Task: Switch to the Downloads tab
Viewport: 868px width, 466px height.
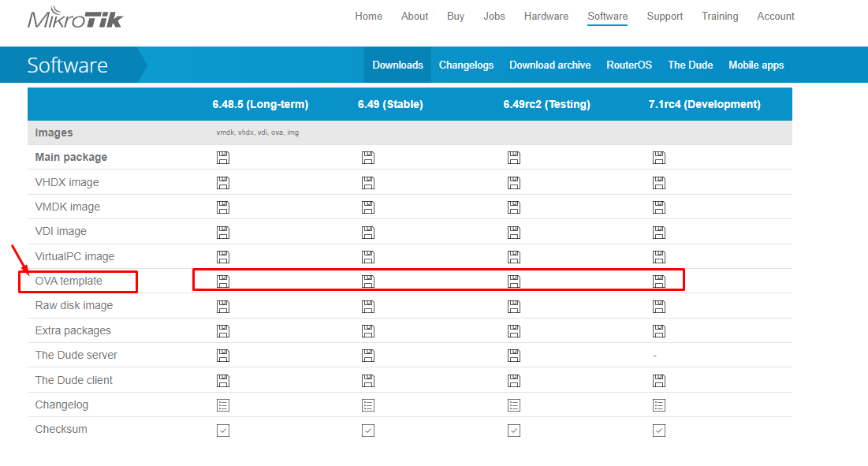Action: tap(397, 65)
